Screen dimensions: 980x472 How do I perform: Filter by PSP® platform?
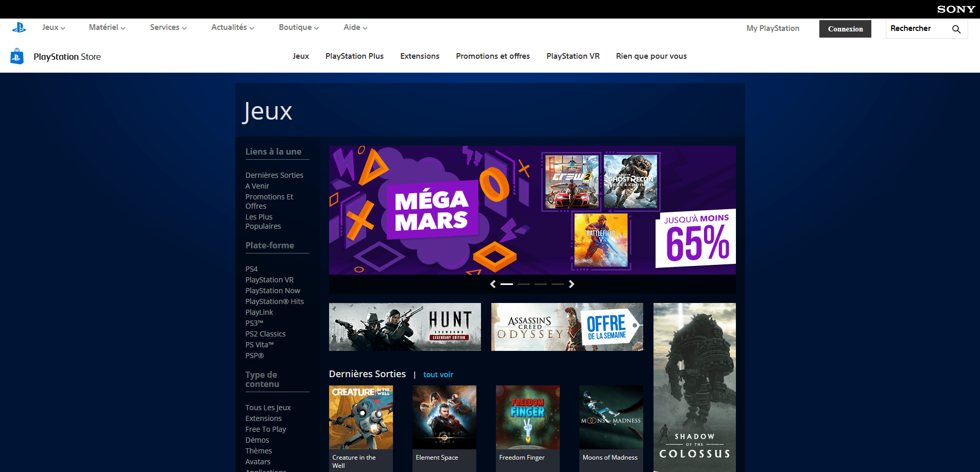click(254, 356)
